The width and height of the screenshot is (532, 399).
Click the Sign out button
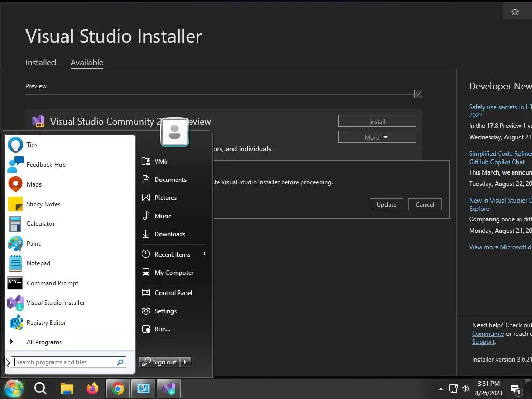click(159, 362)
